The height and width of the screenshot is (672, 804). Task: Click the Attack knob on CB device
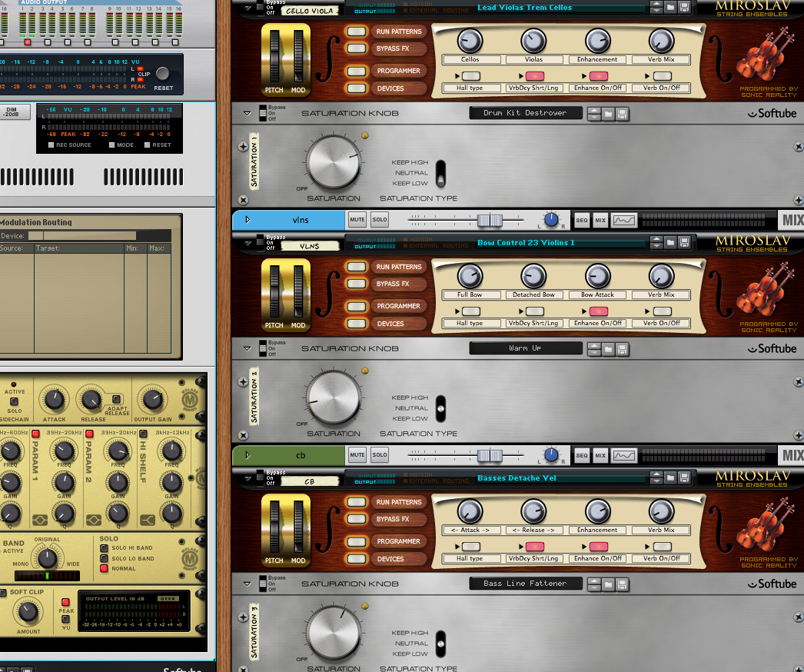pos(470,511)
